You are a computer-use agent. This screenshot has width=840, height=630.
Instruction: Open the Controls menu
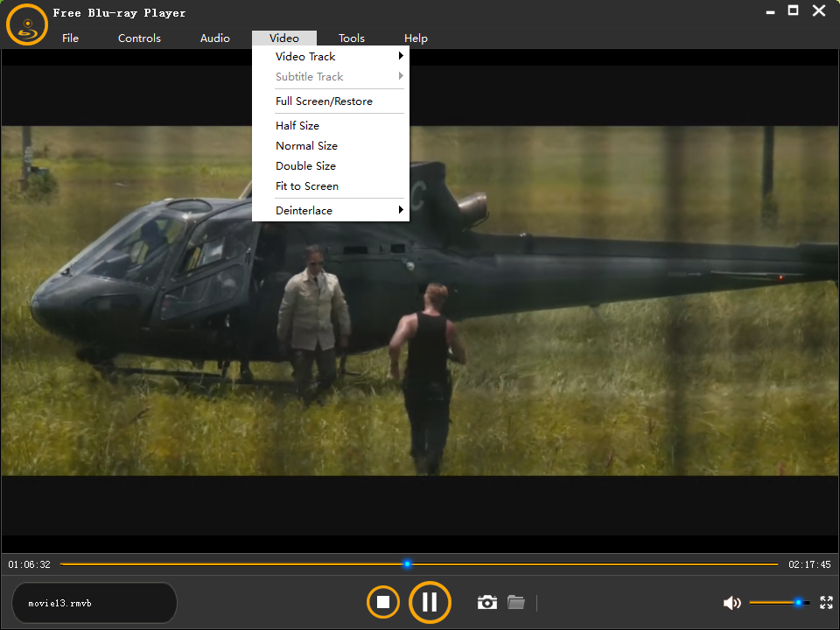point(139,38)
